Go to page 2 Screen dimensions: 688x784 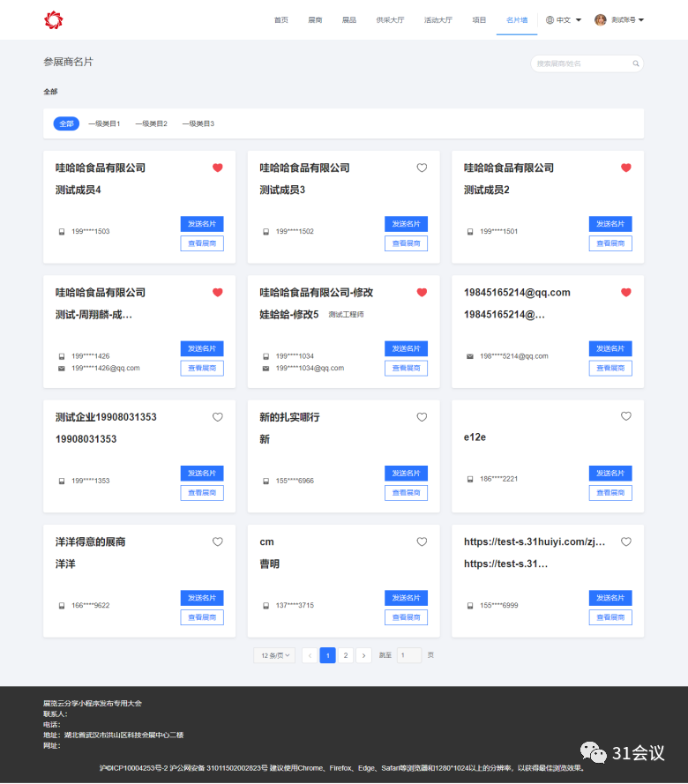point(346,655)
